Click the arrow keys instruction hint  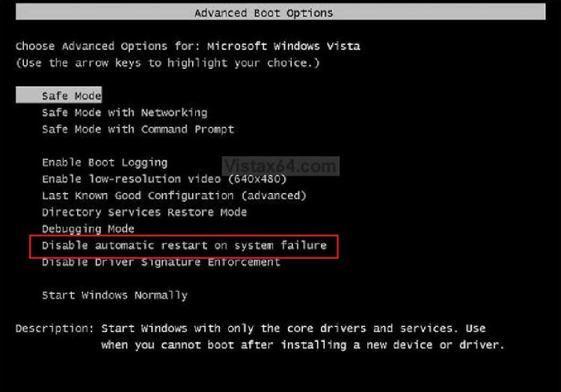point(168,63)
